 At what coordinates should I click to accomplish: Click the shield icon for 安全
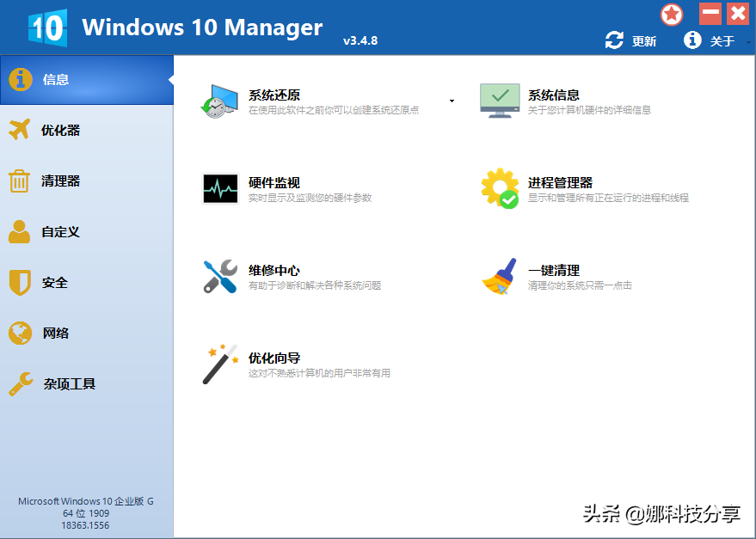tap(20, 283)
